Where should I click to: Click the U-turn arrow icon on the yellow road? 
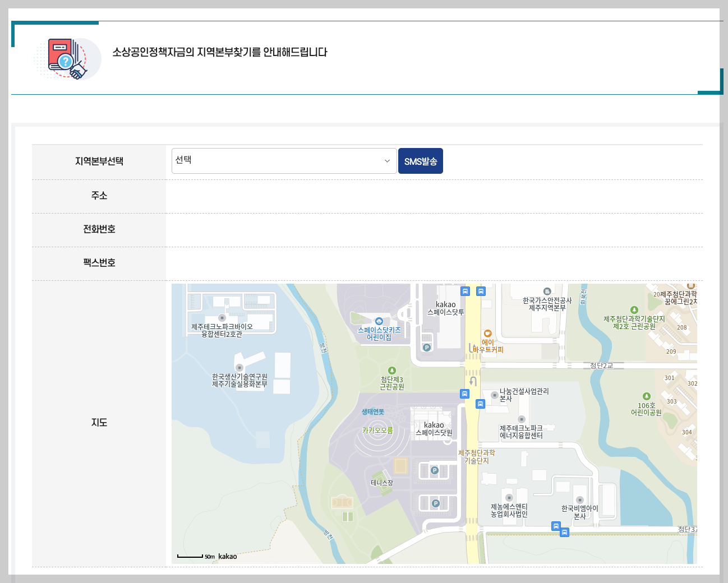tap(472, 380)
